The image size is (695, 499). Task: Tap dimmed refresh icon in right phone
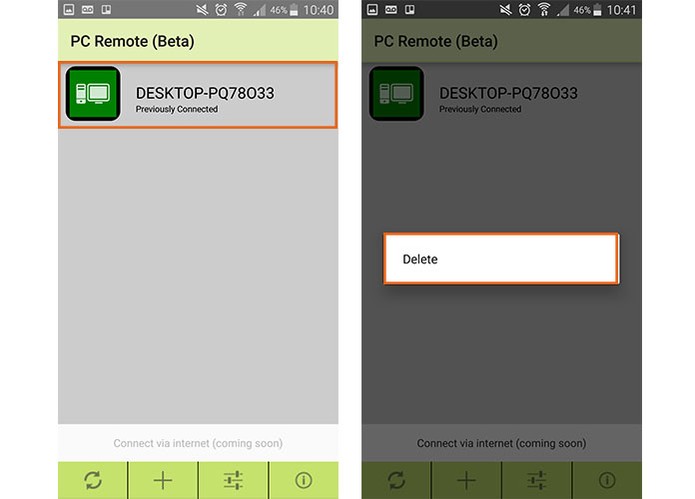click(x=396, y=480)
